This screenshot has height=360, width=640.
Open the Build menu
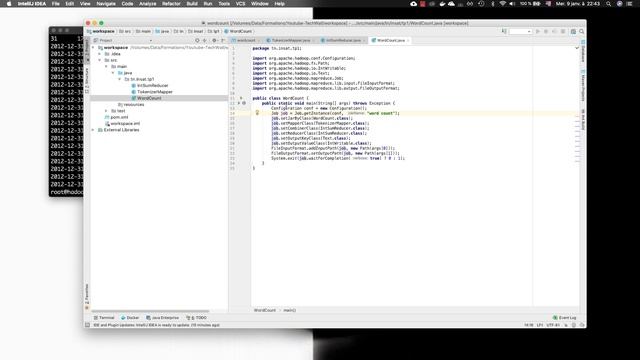click(x=192, y=4)
